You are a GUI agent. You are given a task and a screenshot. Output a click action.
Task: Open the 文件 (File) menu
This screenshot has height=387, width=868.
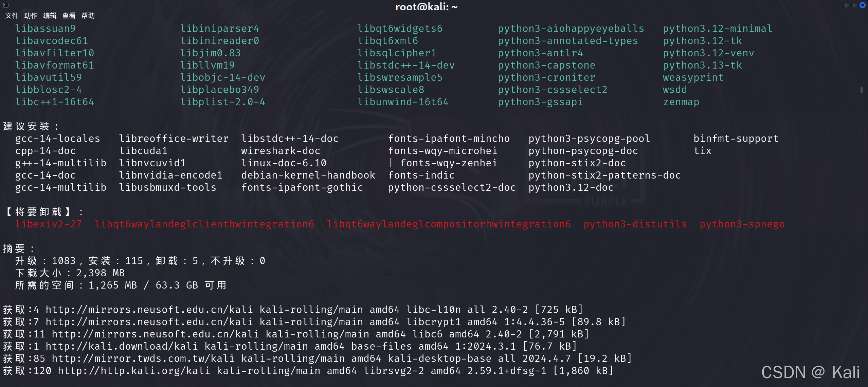pos(11,16)
